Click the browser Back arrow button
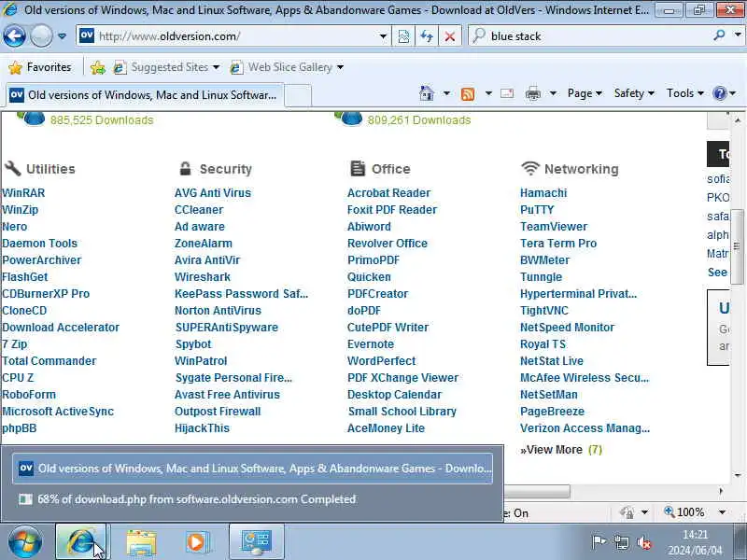This screenshot has width=747, height=560. click(x=14, y=36)
